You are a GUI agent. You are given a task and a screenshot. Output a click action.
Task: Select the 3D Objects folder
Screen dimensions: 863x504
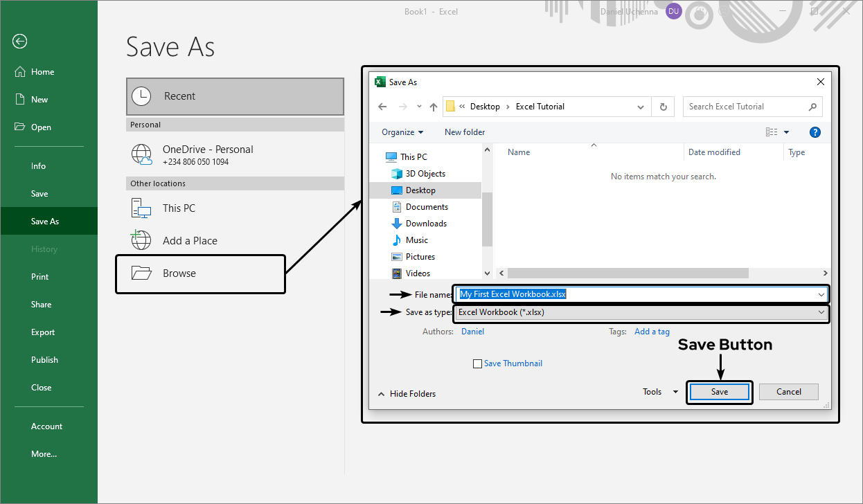coord(425,174)
